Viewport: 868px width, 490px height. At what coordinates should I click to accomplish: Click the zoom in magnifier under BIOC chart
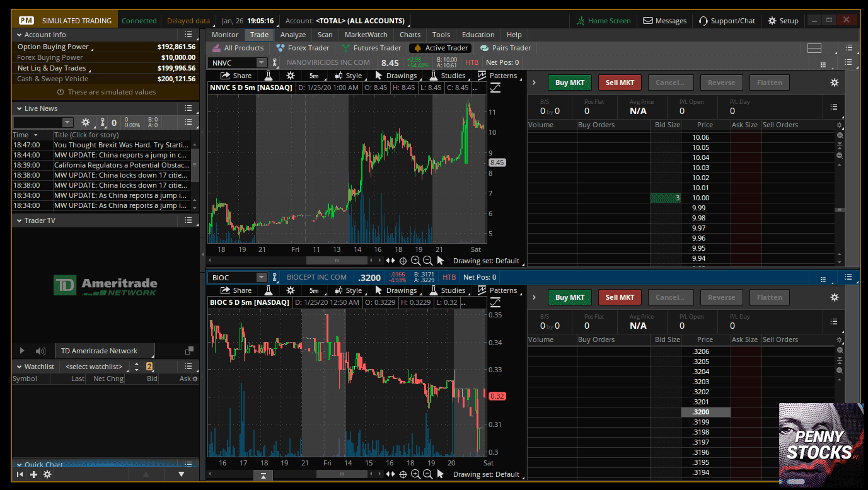(415, 474)
